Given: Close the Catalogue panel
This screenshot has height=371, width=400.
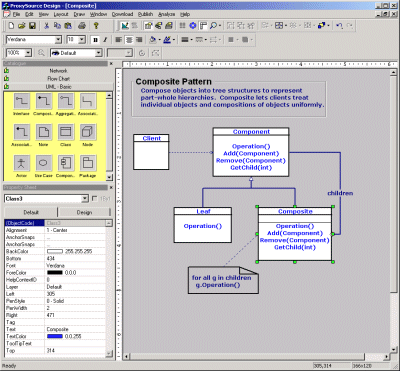Looking at the screenshot, I should 111,64.
